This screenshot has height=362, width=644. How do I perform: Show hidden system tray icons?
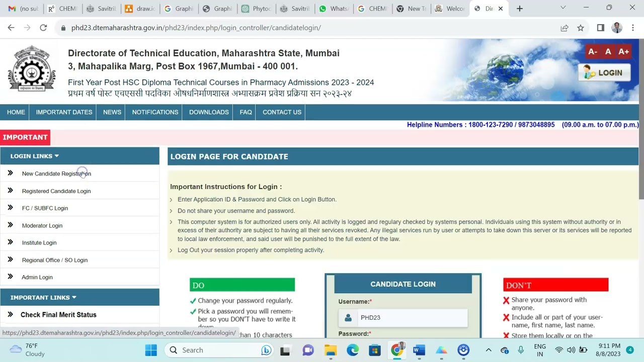tap(489, 350)
